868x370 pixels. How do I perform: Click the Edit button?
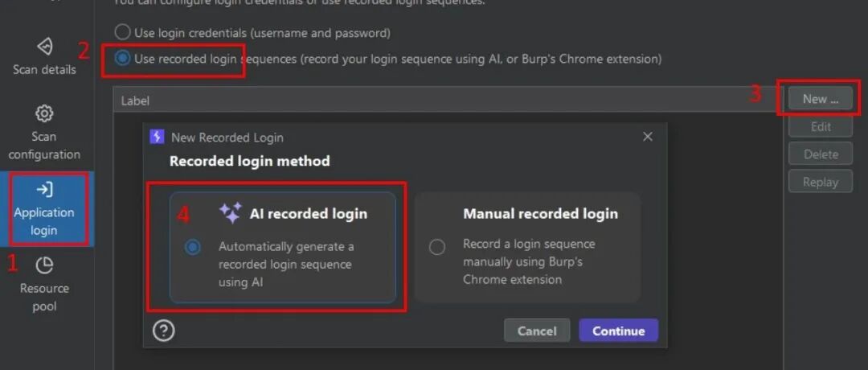[820, 126]
